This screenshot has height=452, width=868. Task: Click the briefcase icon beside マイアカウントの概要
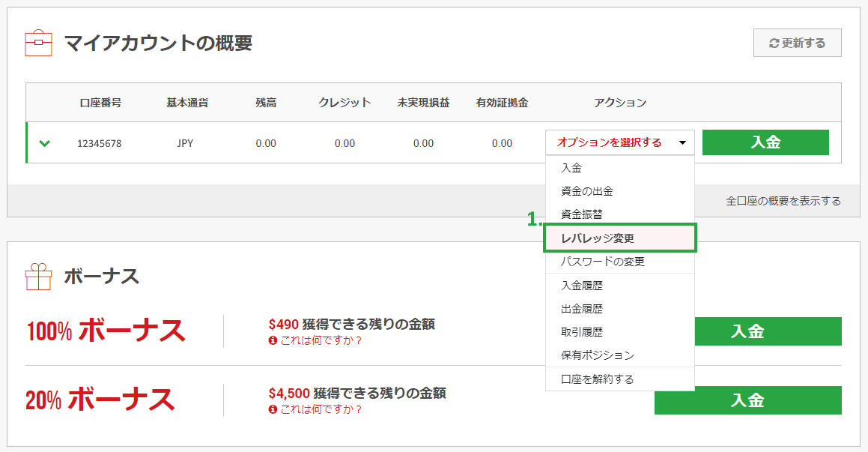click(x=39, y=43)
